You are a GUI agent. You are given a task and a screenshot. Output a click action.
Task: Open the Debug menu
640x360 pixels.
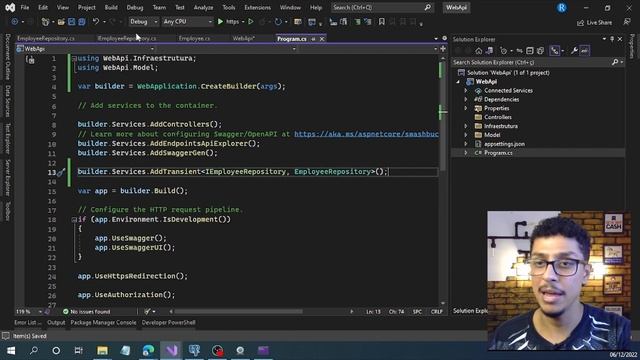tap(135, 7)
